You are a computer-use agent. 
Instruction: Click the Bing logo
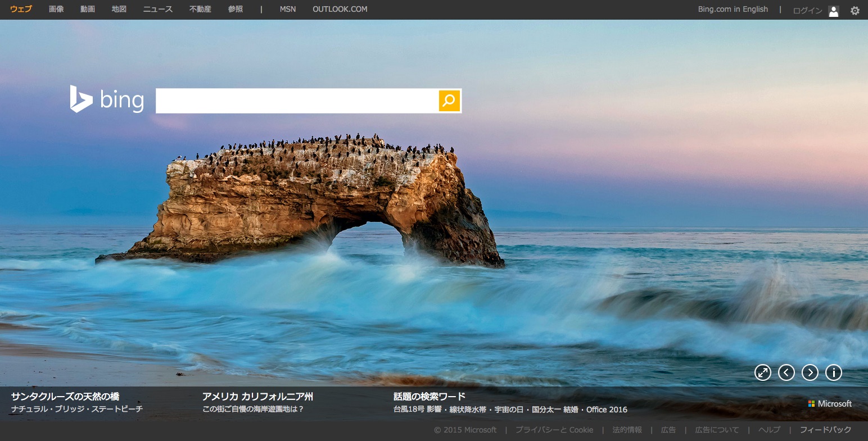pyautogui.click(x=107, y=100)
